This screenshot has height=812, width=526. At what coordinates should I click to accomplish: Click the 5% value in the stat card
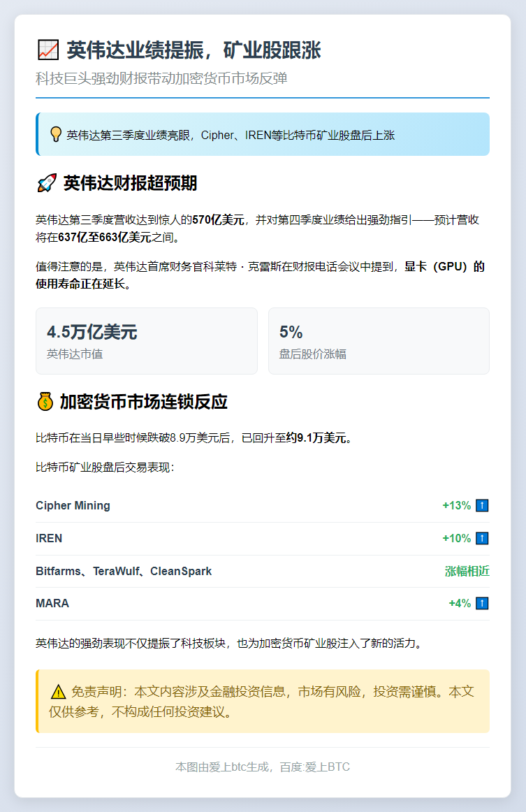point(291,332)
